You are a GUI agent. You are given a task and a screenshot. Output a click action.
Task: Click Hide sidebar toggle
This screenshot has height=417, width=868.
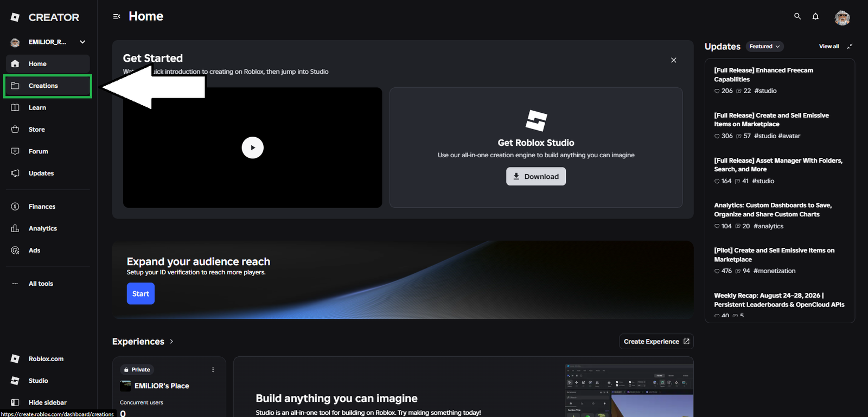coord(48,402)
